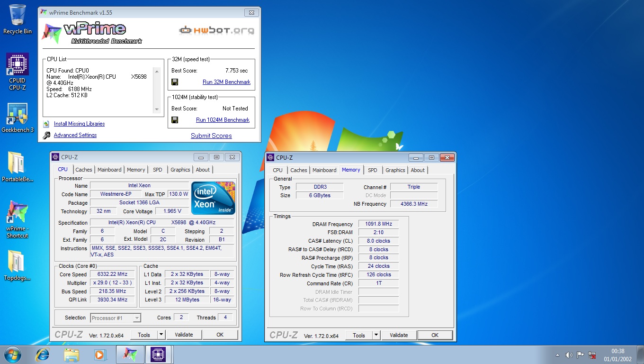Open the SPD tab in the CPU window
Screen dimensions: 644x364
(x=158, y=170)
